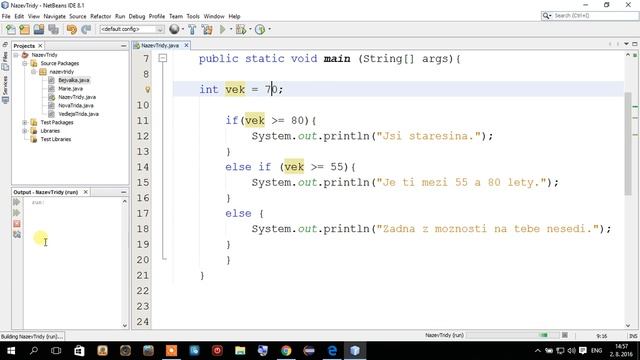Click the Clean and Build Project icon
Viewport: 640px width, 360px height.
click(x=207, y=29)
